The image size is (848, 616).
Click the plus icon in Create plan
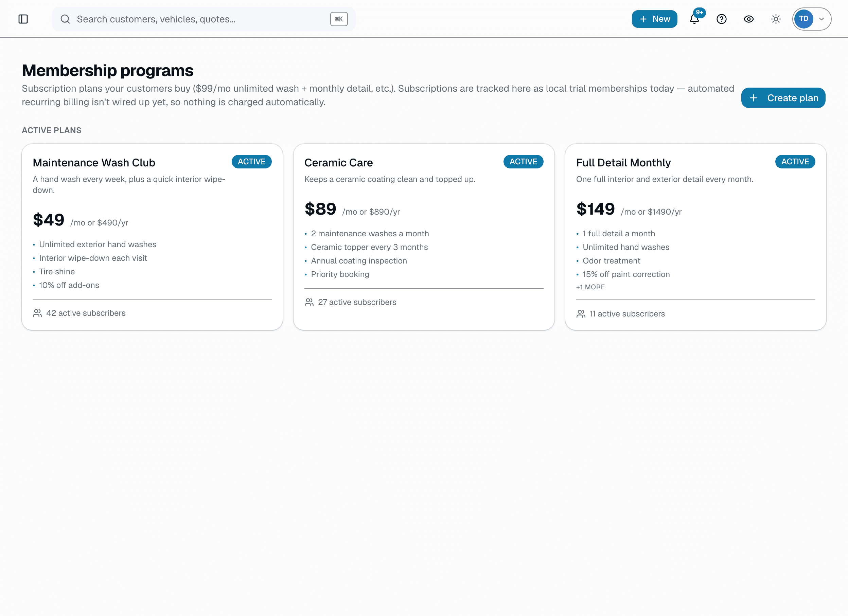pyautogui.click(x=754, y=98)
